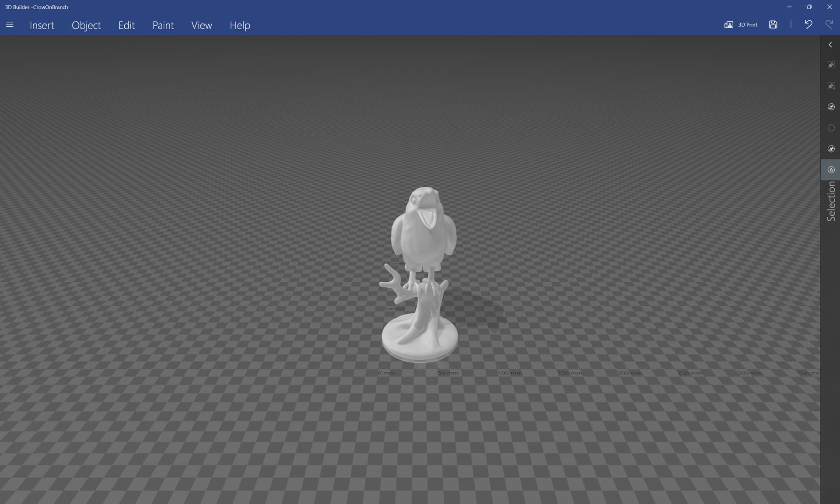Open the Paint menu
The image size is (840, 504).
(163, 25)
